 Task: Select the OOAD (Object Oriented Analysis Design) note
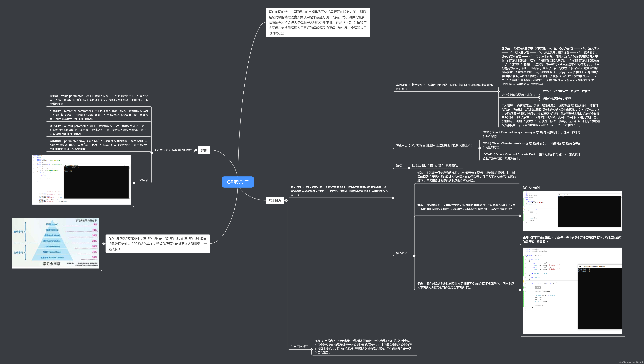(x=531, y=156)
